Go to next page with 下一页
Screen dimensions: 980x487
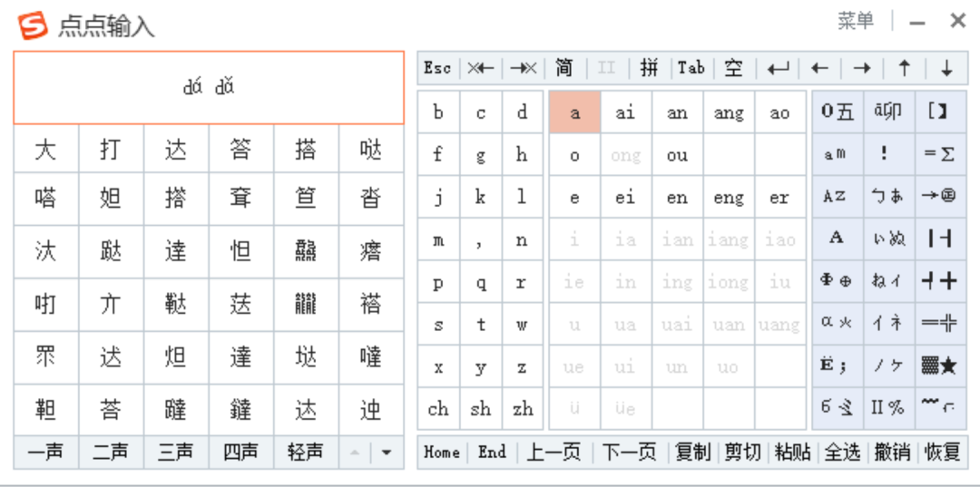(629, 452)
